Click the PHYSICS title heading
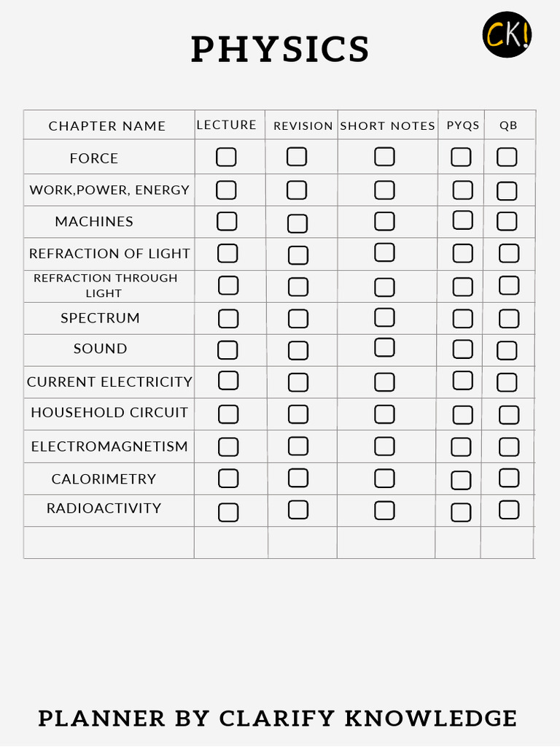Screen dimensions: 560x747 pos(280,50)
